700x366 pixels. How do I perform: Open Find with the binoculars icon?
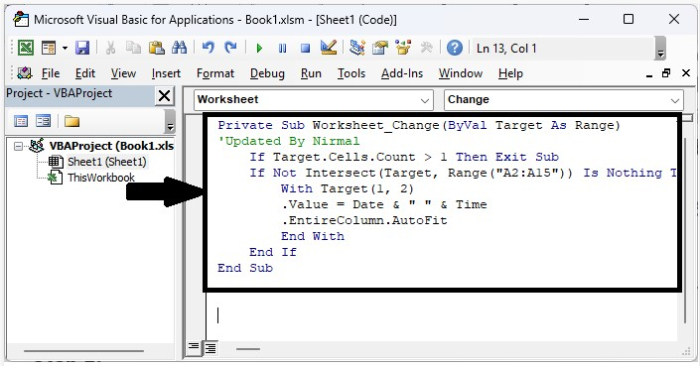click(x=179, y=48)
